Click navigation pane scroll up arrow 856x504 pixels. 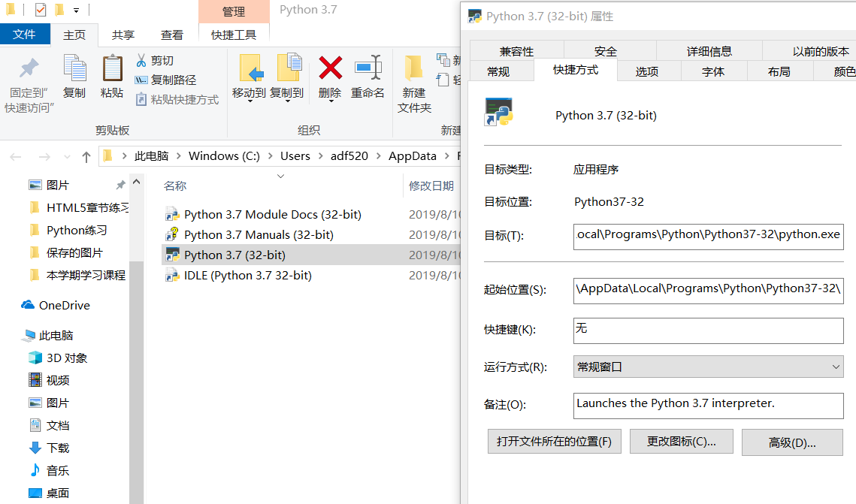[x=137, y=182]
